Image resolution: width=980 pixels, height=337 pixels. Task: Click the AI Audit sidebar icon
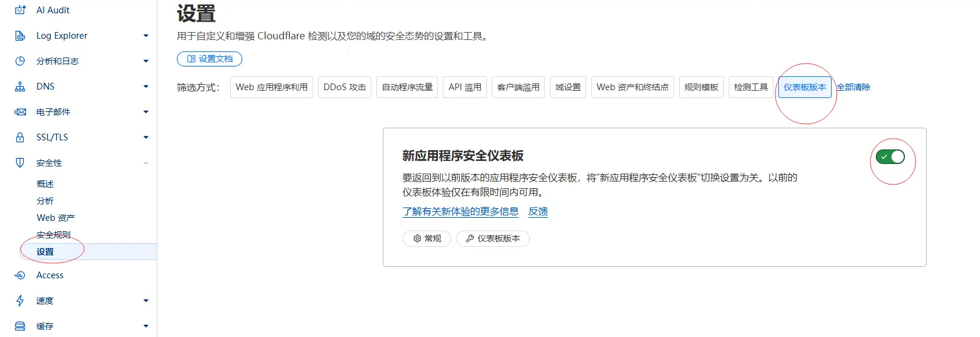[x=20, y=10]
